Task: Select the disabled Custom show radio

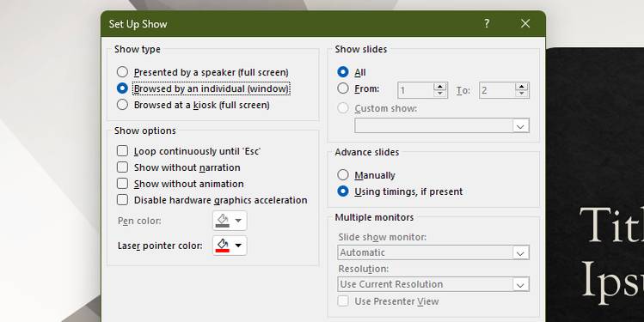Action: coord(343,108)
